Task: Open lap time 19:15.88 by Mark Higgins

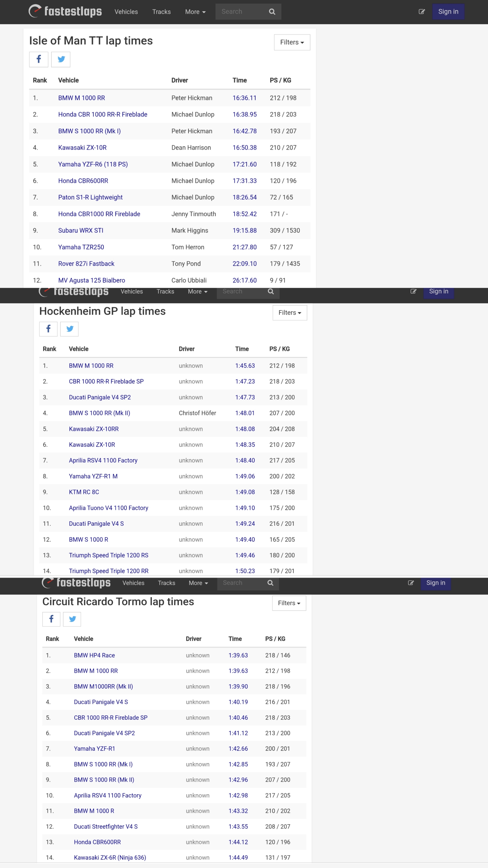Action: tap(244, 230)
